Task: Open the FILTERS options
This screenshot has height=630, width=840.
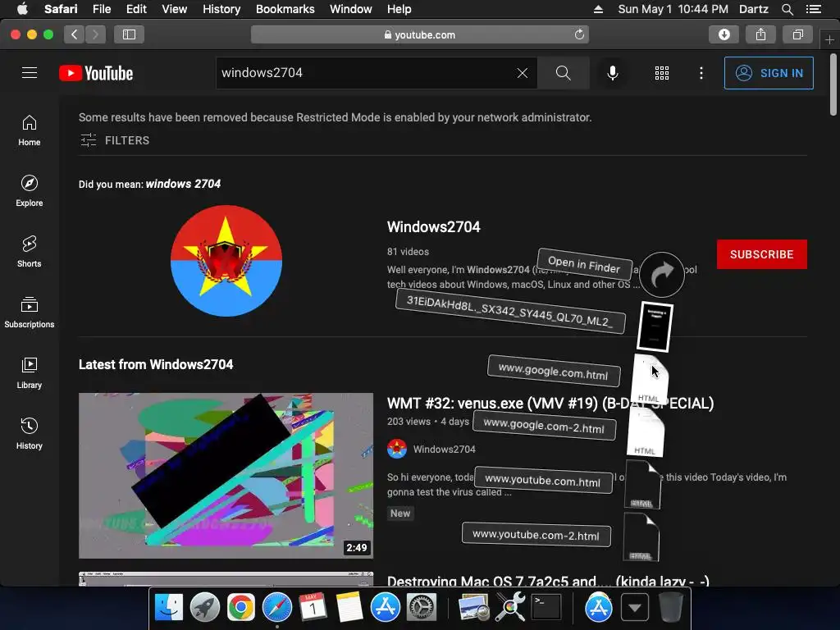Action: pyautogui.click(x=115, y=140)
